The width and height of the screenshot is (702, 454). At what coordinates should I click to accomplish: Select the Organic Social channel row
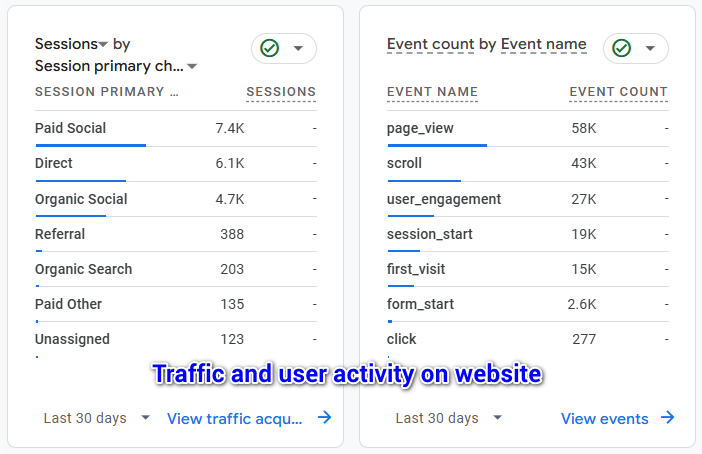pyautogui.click(x=81, y=199)
